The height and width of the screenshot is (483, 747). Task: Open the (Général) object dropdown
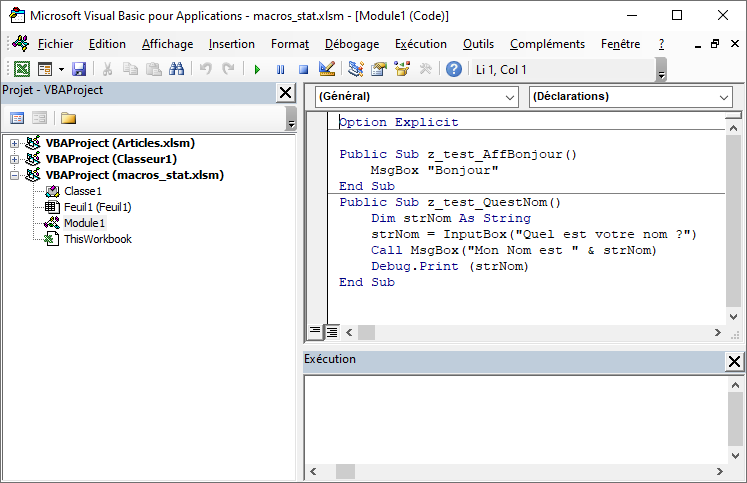click(x=417, y=97)
